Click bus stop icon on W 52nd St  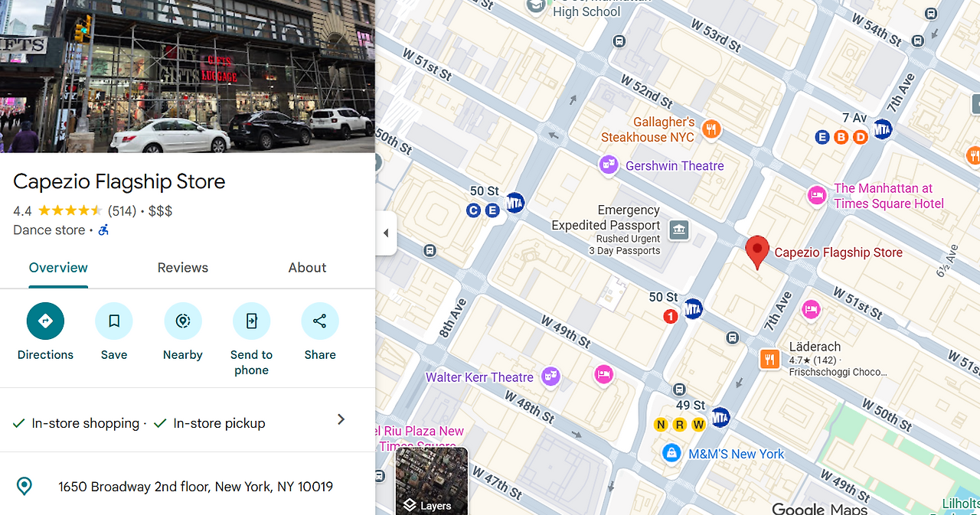(619, 41)
